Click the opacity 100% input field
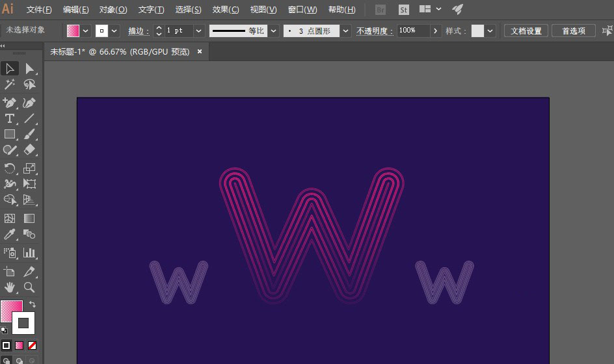614x364 pixels. tap(414, 31)
